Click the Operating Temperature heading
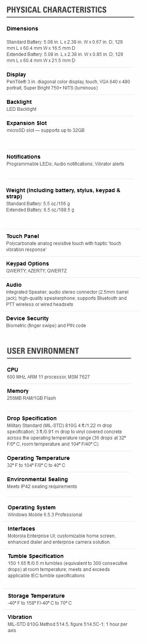147x644 pixels. [38, 458]
